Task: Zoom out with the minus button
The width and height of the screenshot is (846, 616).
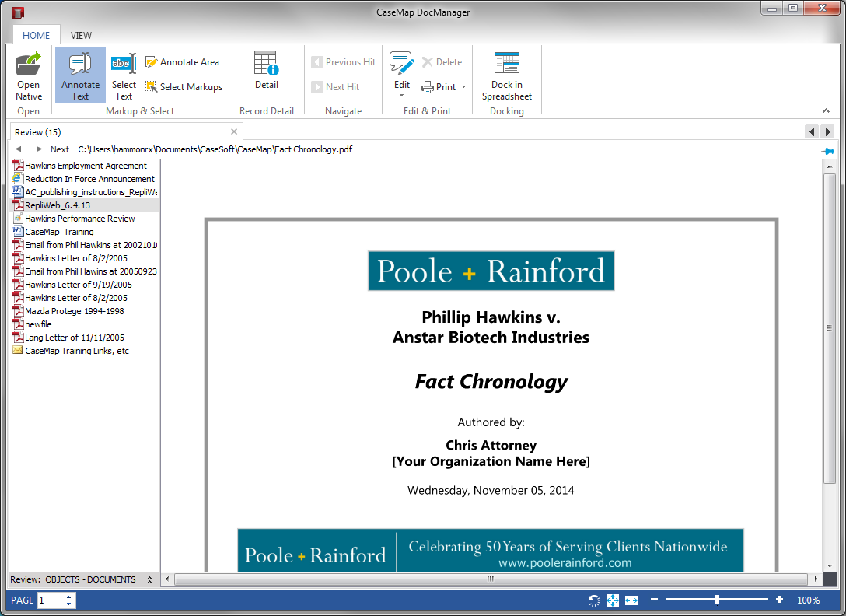Action: pos(655,600)
